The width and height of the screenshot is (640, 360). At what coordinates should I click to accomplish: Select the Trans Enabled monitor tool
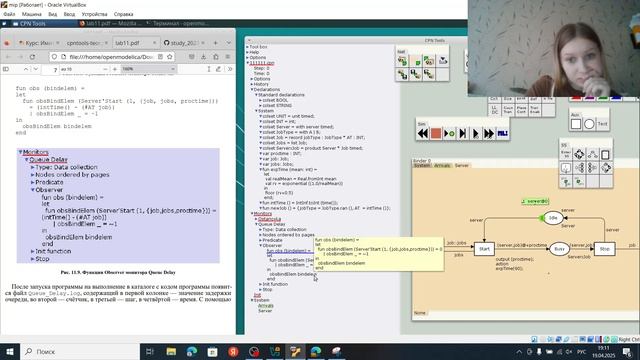[535, 110]
